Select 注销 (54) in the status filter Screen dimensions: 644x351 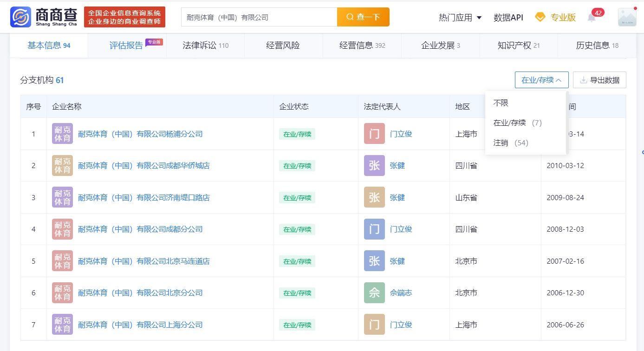click(x=511, y=143)
